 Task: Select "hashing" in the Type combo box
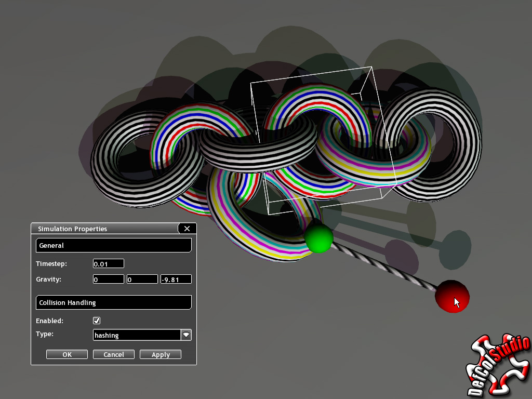135,335
